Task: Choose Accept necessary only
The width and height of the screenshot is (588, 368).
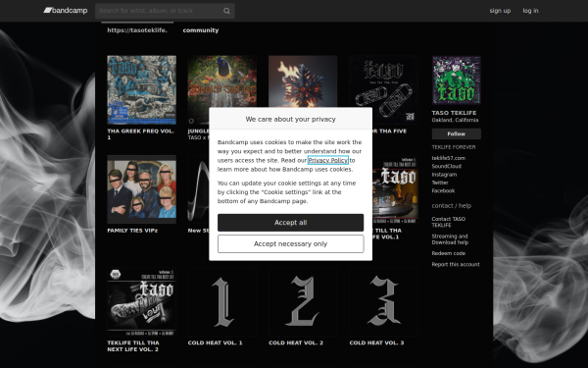Action: [x=291, y=244]
